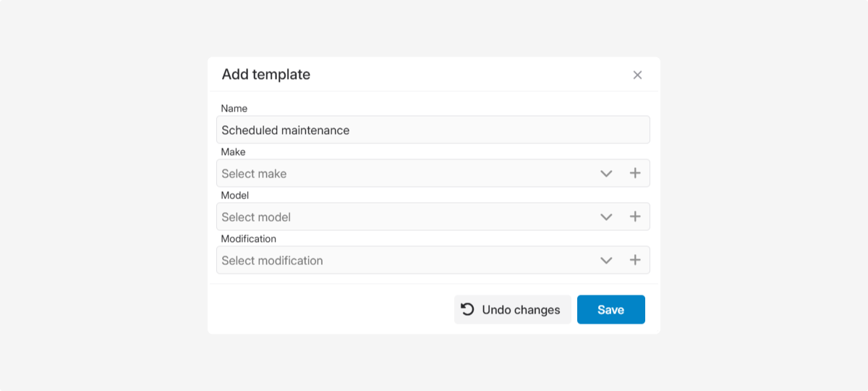Click the Name text field
This screenshot has height=391, width=868.
click(433, 130)
